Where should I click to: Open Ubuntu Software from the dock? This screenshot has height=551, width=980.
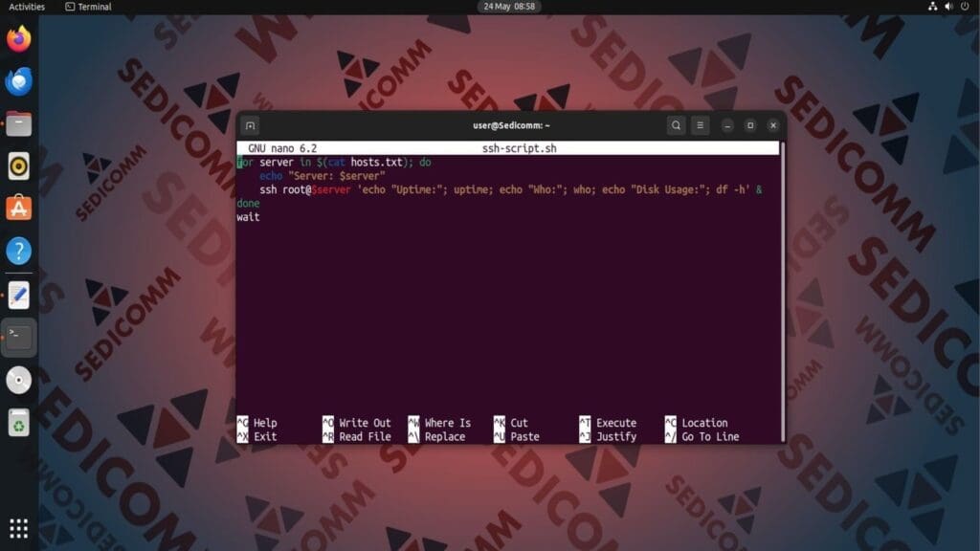(x=18, y=207)
